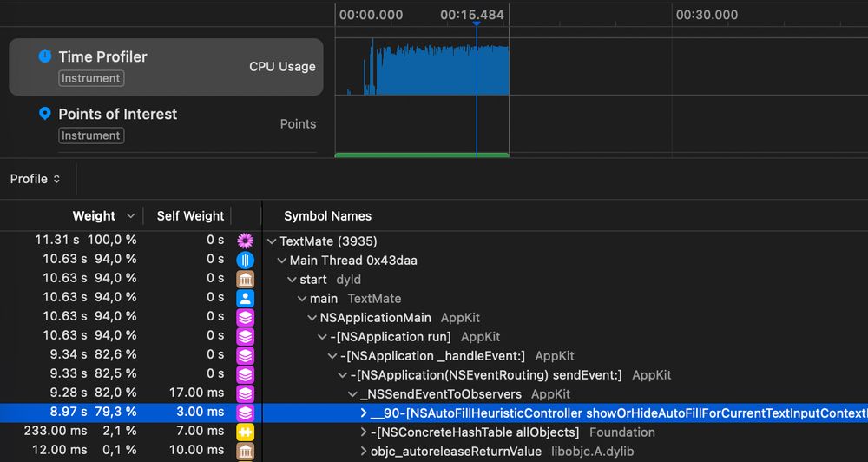Click the Points track label
This screenshot has width=868, height=462.
click(298, 124)
